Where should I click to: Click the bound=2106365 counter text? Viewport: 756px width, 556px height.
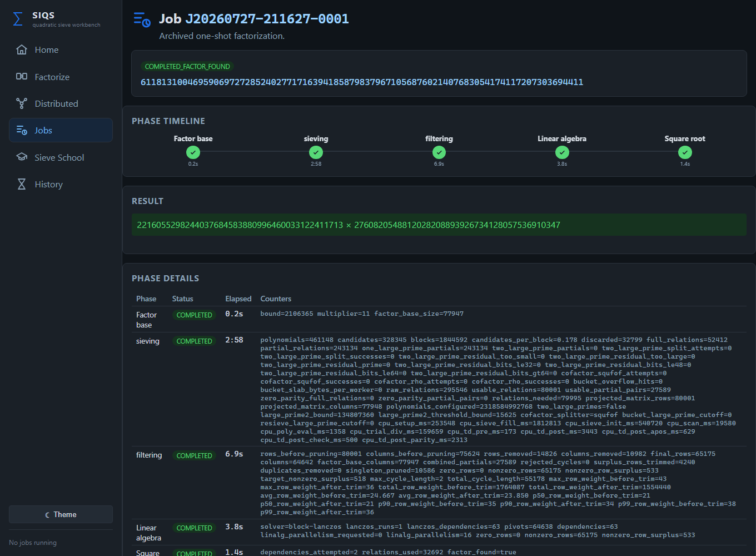(287, 314)
